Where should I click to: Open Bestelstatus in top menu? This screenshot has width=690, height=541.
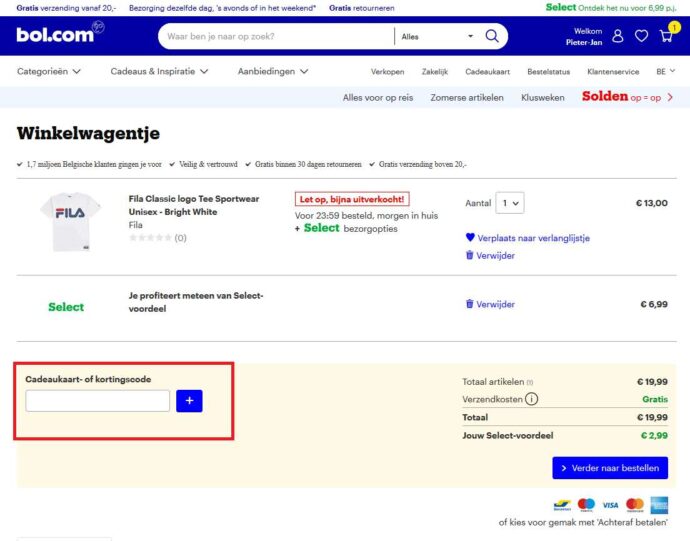click(x=548, y=72)
